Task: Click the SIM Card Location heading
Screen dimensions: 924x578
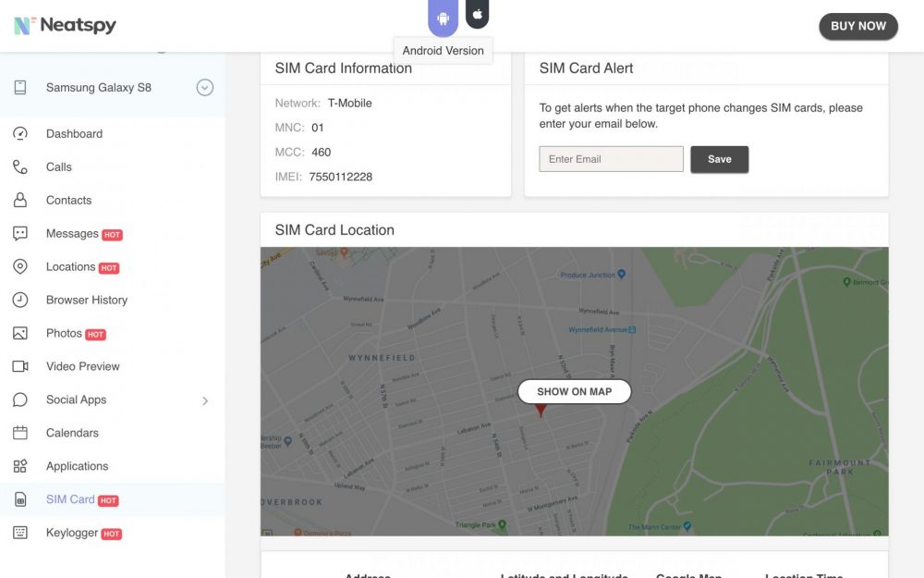Action: (334, 230)
